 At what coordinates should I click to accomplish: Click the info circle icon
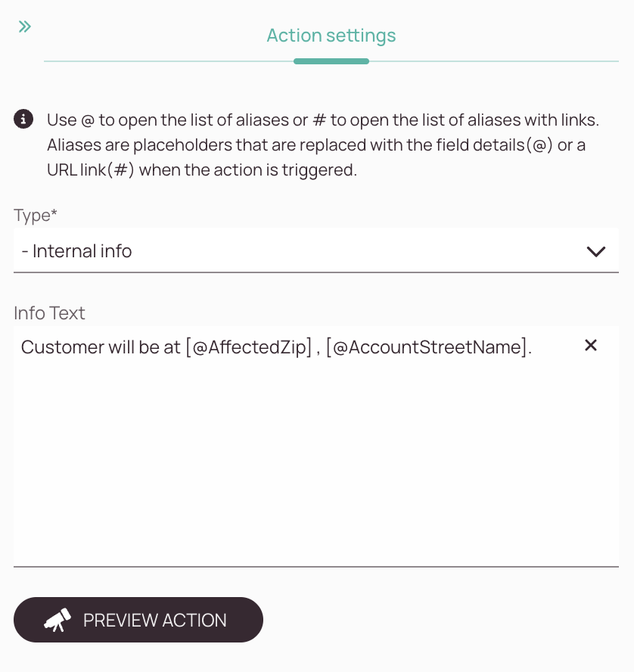[23, 119]
